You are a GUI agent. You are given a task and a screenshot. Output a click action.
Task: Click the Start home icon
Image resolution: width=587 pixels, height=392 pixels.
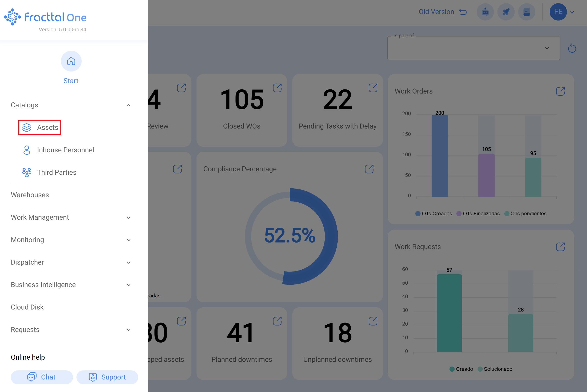pyautogui.click(x=71, y=61)
